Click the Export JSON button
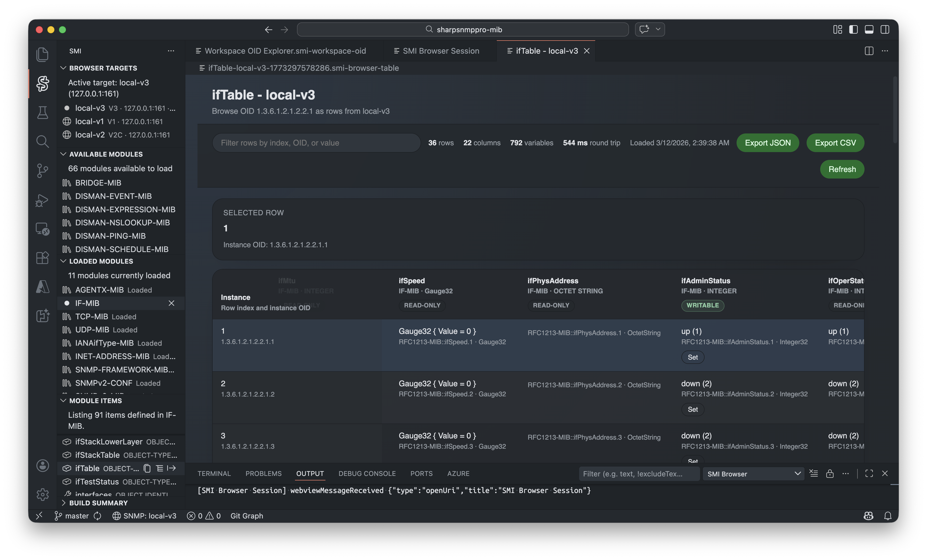The height and width of the screenshot is (560, 927). tap(768, 143)
